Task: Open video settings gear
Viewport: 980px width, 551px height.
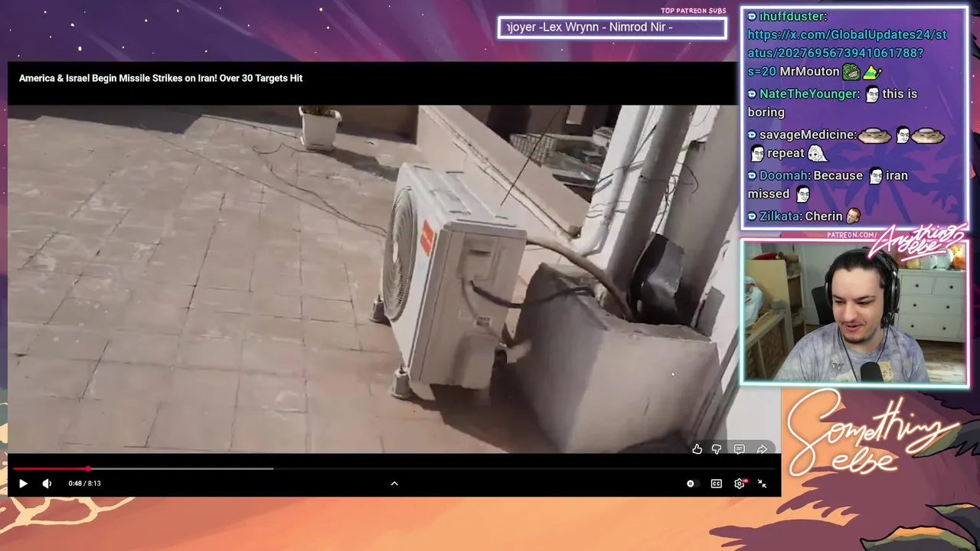Action: coord(740,484)
